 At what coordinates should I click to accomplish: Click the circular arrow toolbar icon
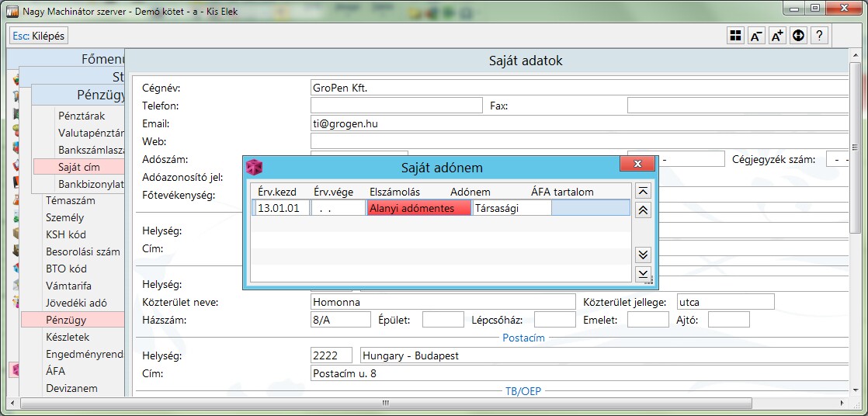(797, 36)
